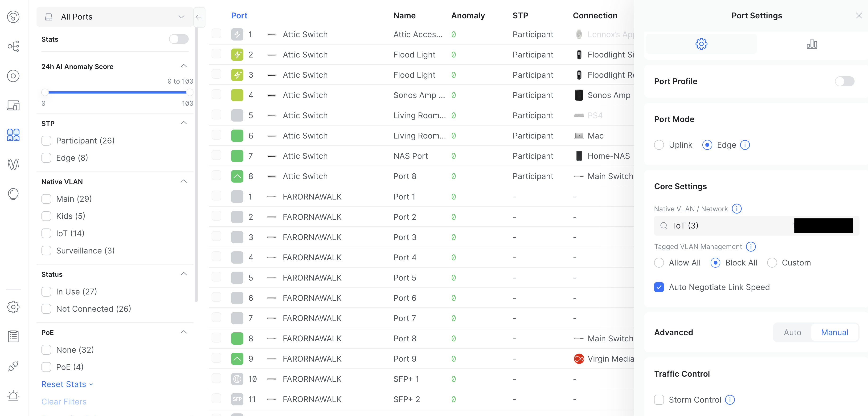Show info for Storm Control
868x416 pixels.
click(730, 400)
